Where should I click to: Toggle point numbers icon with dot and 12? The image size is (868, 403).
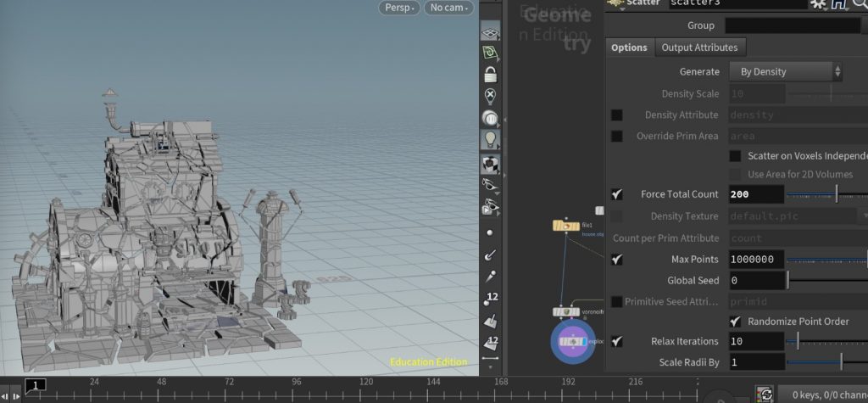tap(490, 299)
